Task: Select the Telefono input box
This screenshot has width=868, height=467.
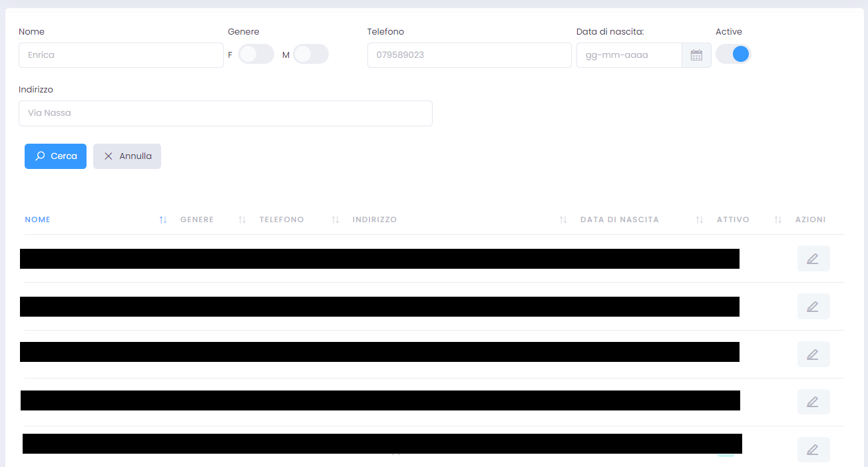Action: pyautogui.click(x=469, y=55)
